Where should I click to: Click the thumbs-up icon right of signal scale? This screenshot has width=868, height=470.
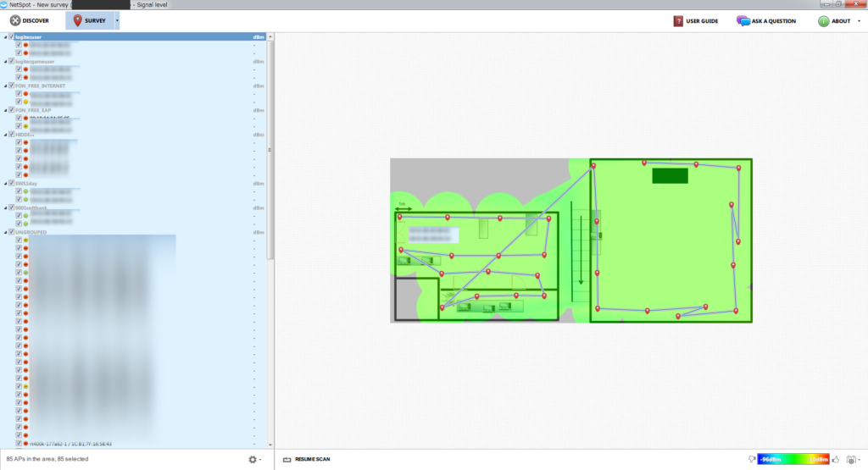tap(837, 459)
